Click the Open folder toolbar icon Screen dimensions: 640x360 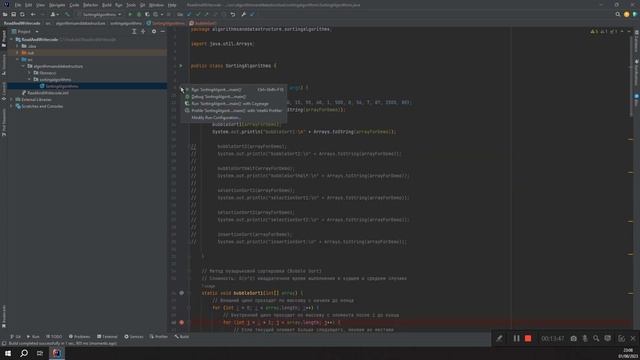5,14
